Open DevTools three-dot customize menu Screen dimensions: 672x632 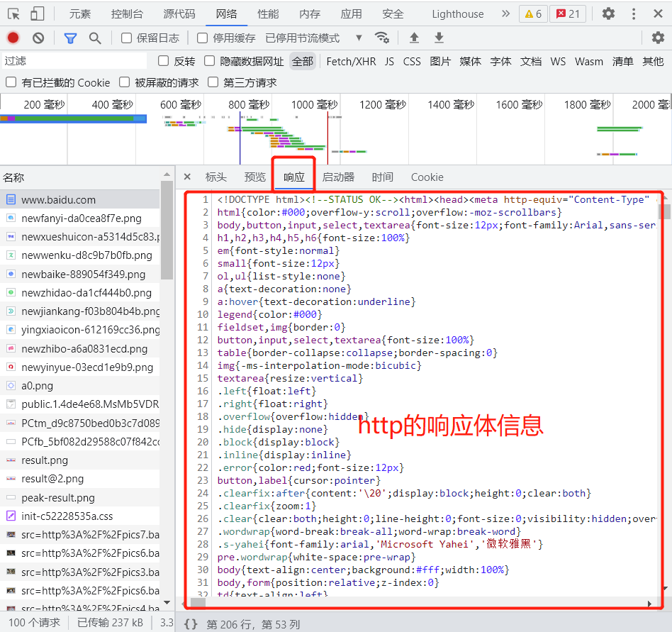[x=634, y=13]
